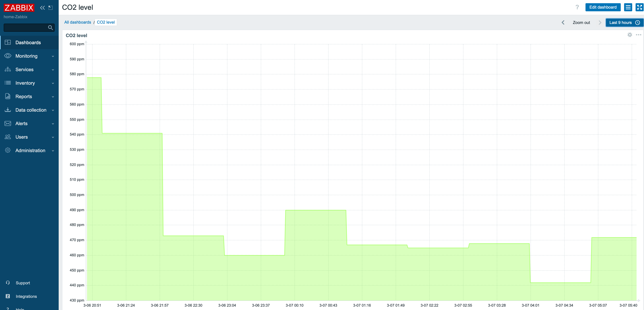Switch to the CO2 level dashboard tab
The width and height of the screenshot is (644, 310).
tap(106, 22)
